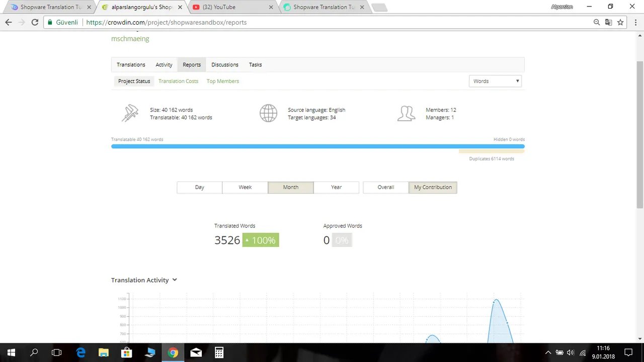Click the translated words count 3526
This screenshot has height=362, width=644.
click(227, 240)
